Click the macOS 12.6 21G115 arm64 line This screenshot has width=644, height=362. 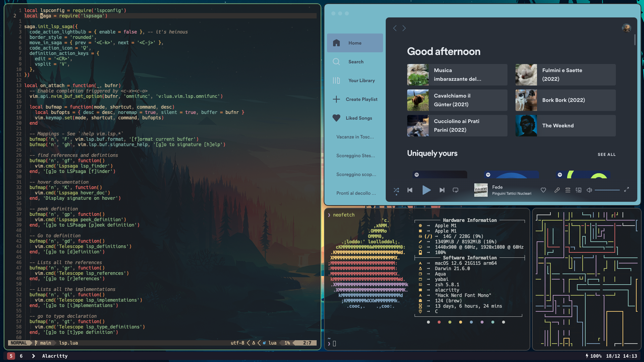coord(466,263)
